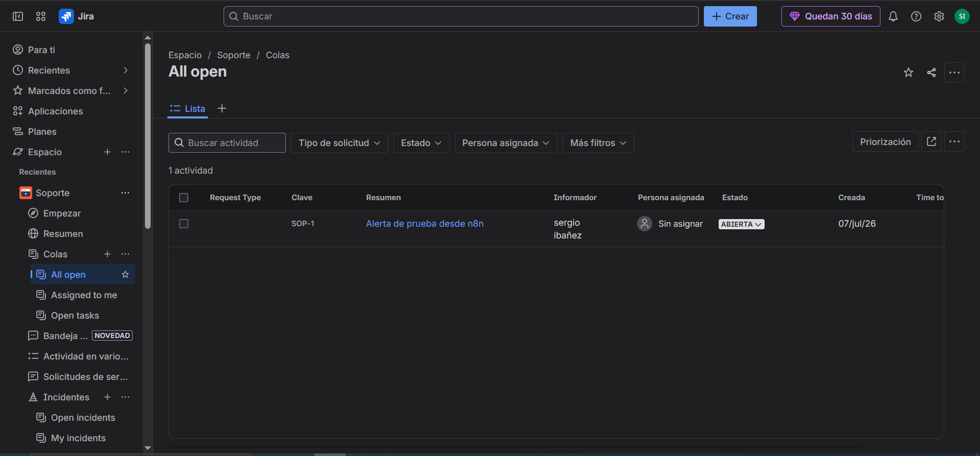Open the Estado filter dropdown

click(421, 143)
